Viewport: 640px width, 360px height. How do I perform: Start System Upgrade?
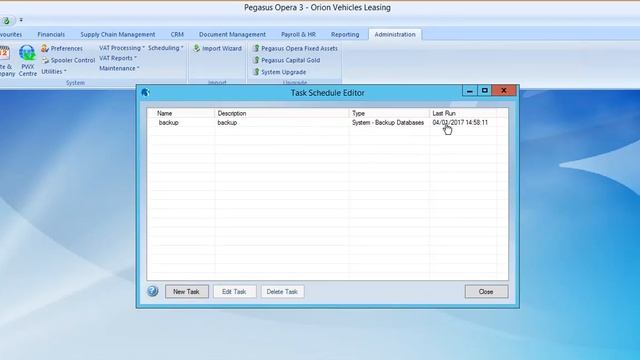[279, 72]
